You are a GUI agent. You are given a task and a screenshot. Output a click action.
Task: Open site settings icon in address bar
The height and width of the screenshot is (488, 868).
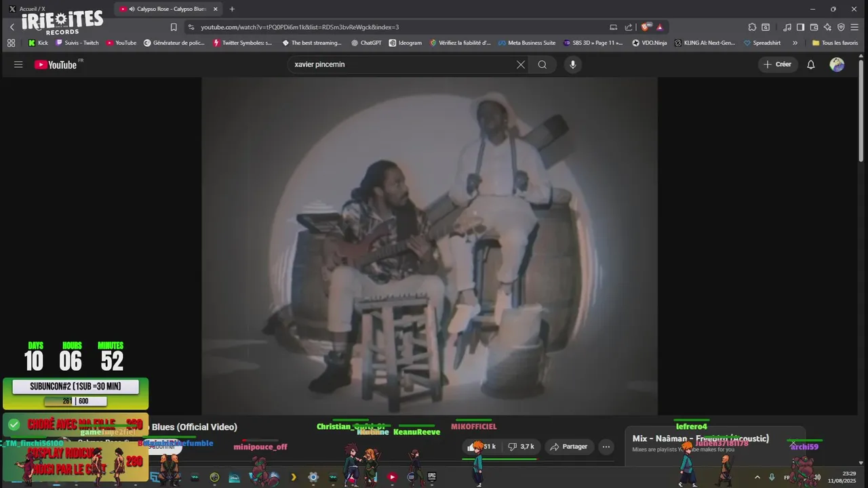191,27
